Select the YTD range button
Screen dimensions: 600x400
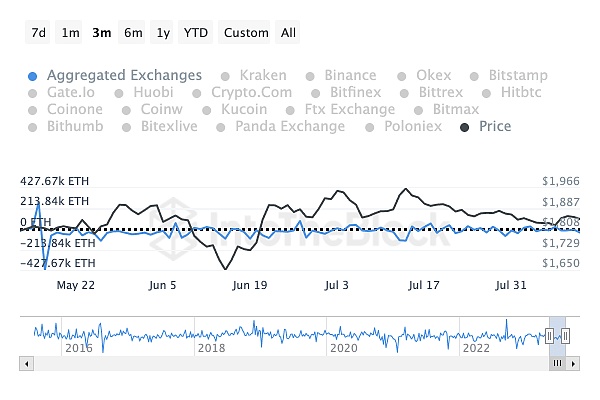[x=196, y=32]
